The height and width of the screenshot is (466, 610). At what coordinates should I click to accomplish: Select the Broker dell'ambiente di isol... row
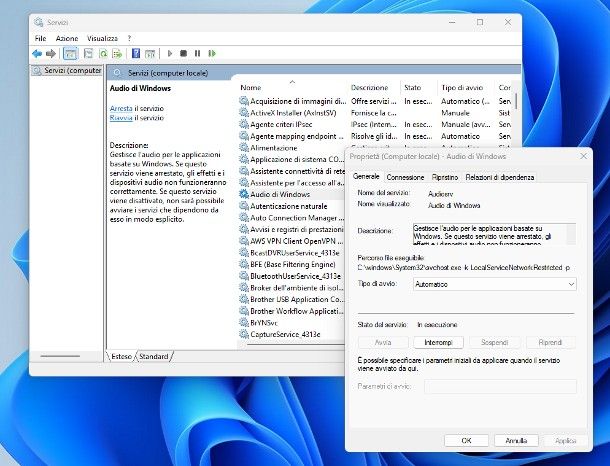tap(291, 287)
